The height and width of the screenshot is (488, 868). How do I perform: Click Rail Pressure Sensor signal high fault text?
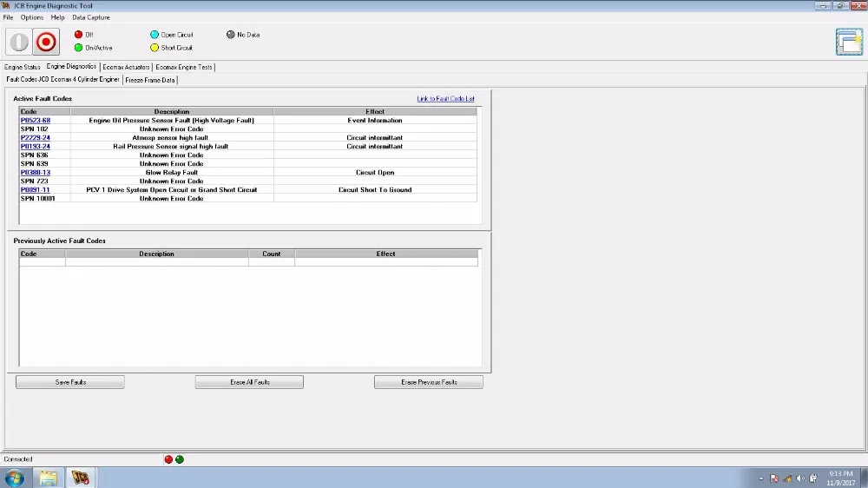point(170,146)
